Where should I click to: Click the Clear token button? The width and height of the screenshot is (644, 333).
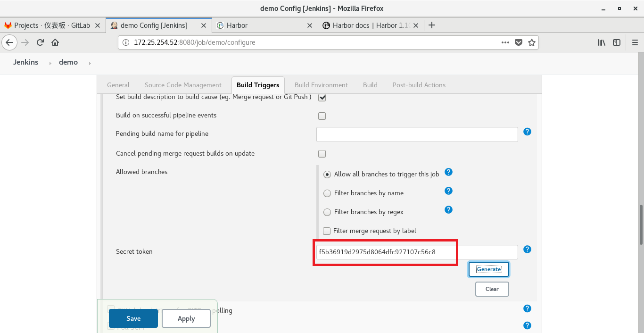[492, 289]
